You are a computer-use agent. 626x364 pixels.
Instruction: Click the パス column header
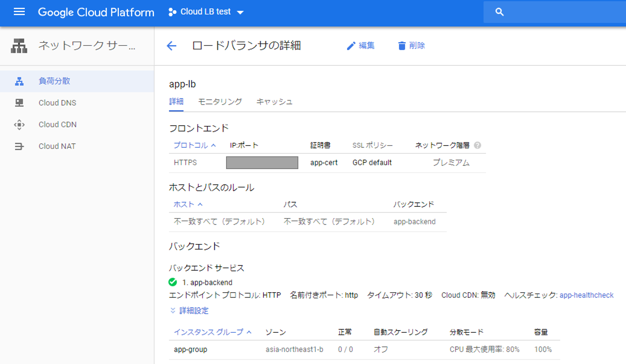[x=290, y=204]
